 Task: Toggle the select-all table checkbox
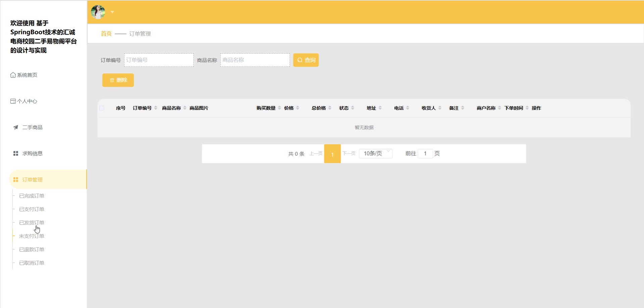pyautogui.click(x=102, y=108)
